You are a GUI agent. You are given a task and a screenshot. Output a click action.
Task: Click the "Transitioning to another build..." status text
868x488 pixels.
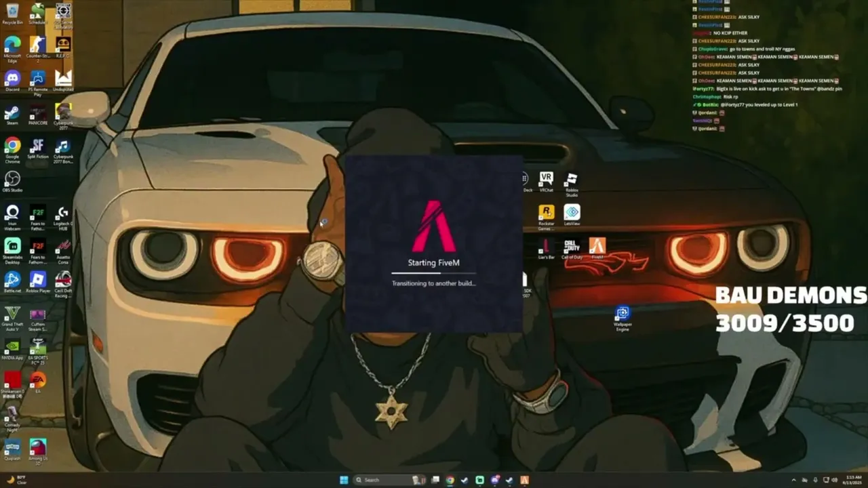point(434,283)
